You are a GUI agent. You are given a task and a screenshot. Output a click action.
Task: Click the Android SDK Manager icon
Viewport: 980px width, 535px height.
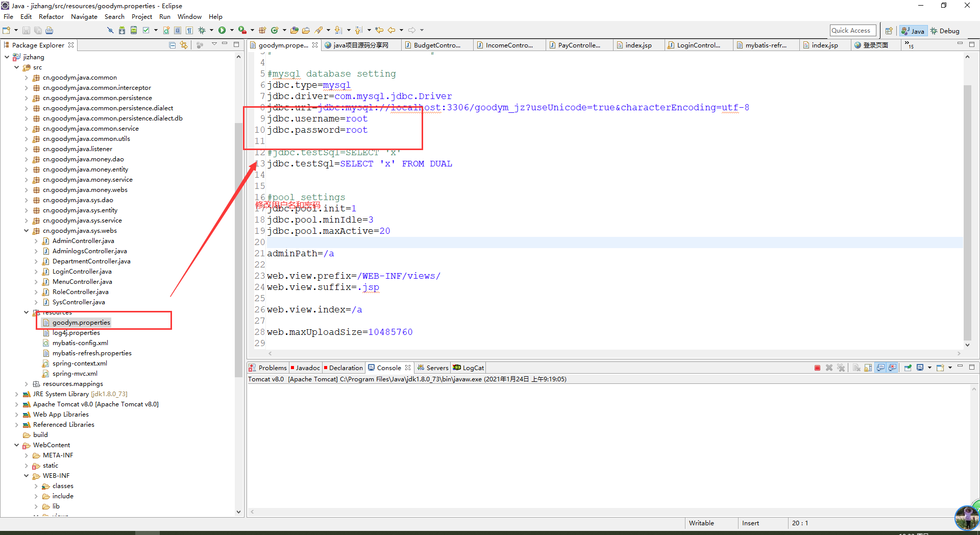point(122,31)
